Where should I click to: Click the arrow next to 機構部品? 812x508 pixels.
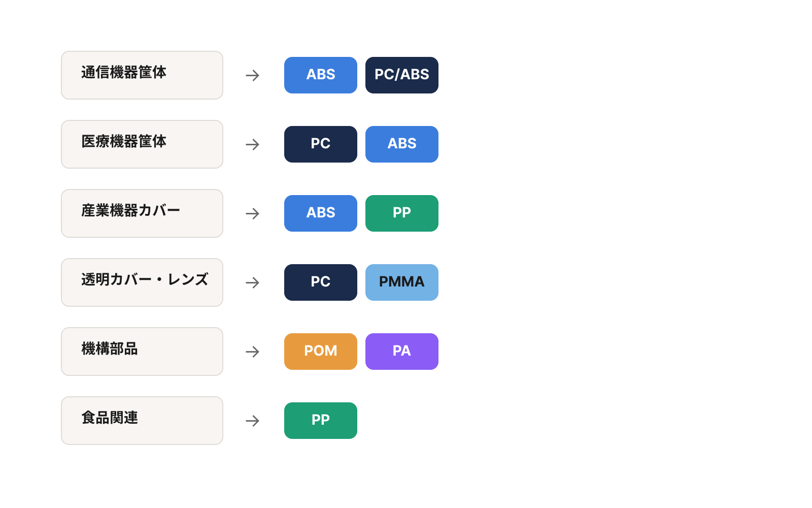click(252, 352)
